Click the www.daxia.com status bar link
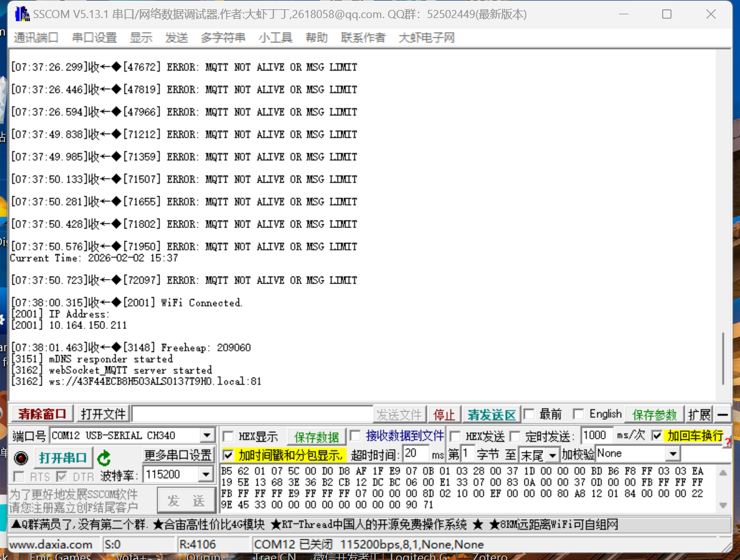The image size is (740, 560). [51, 544]
